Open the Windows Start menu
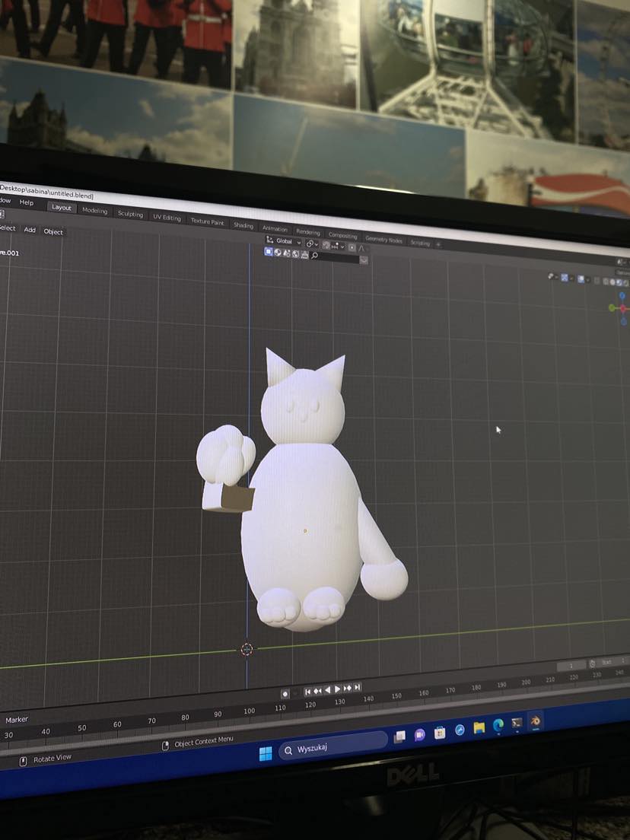This screenshot has width=630, height=840. coord(266,754)
